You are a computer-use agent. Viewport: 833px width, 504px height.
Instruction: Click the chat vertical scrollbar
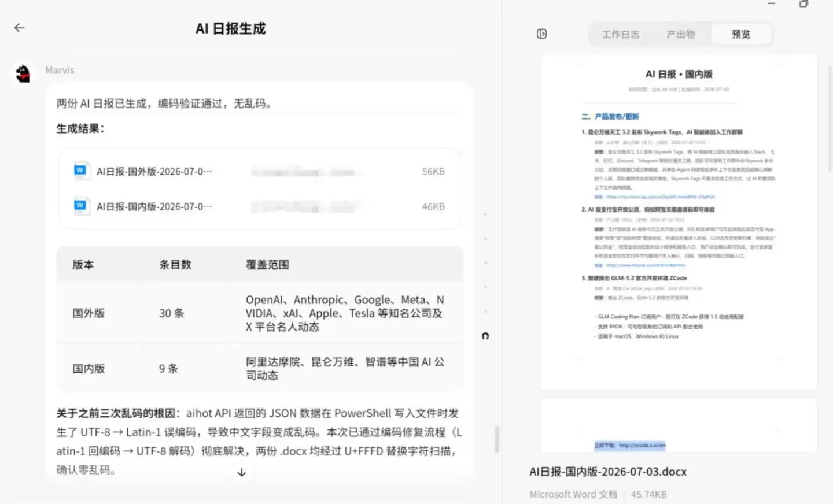pyautogui.click(x=497, y=439)
